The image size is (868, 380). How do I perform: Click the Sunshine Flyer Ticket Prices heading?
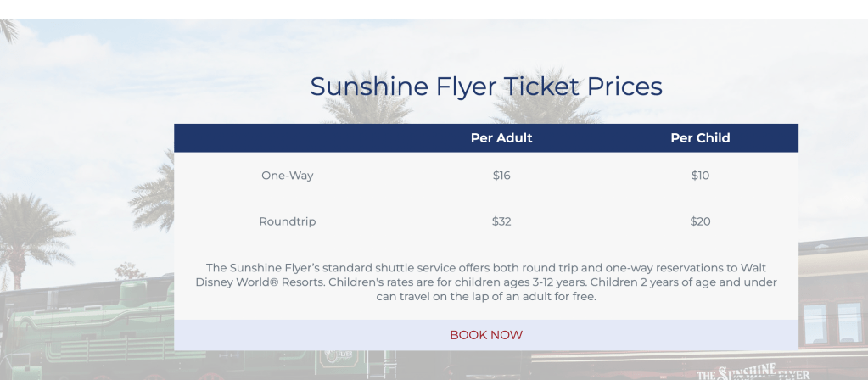click(486, 87)
